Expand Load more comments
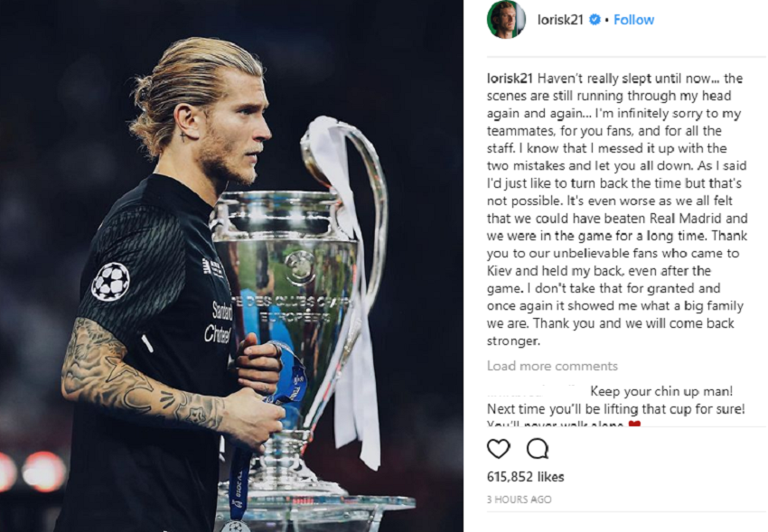Image resolution: width=768 pixels, height=532 pixels. pos(552,366)
